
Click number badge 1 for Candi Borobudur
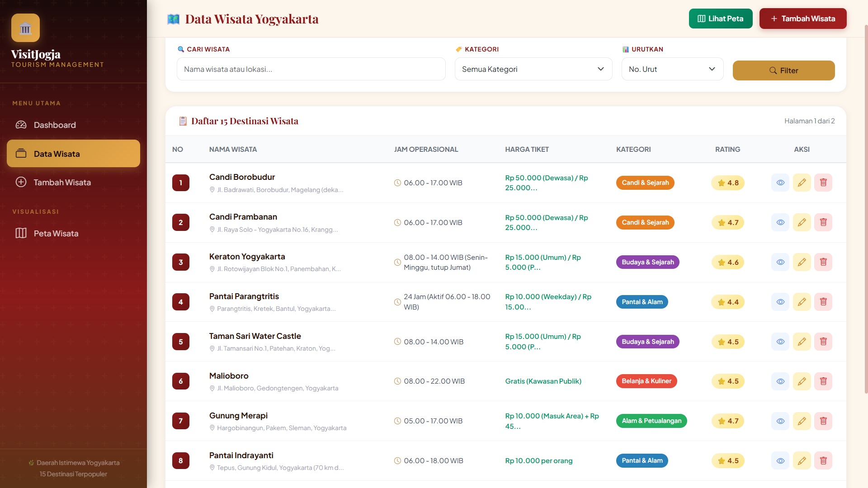point(181,183)
